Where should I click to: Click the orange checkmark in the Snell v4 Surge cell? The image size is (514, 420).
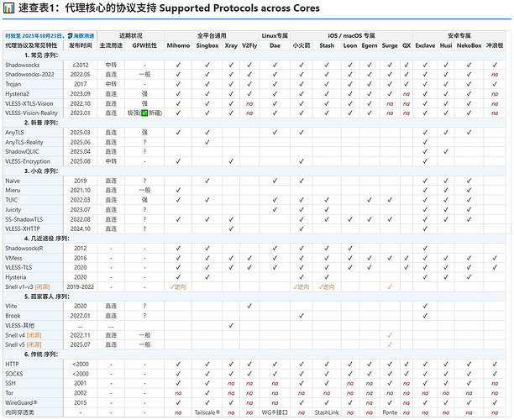coord(390,335)
